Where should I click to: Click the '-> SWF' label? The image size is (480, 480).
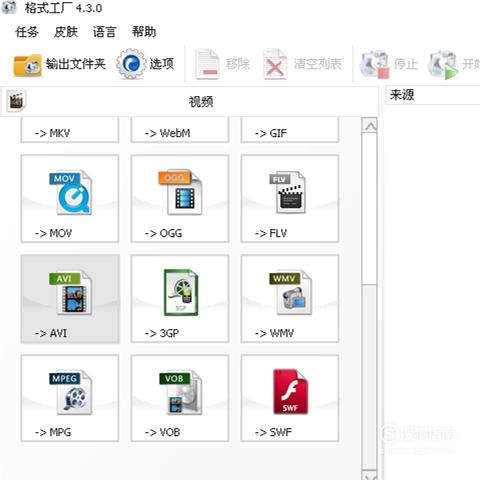tap(273, 433)
